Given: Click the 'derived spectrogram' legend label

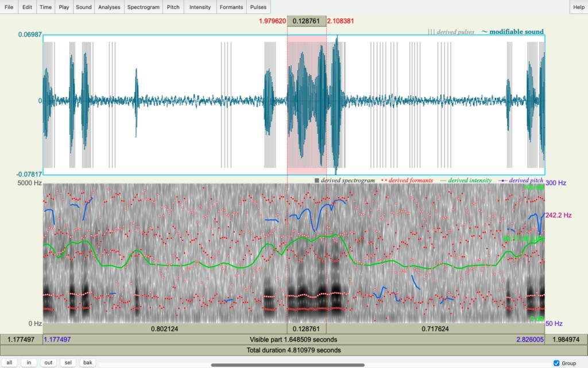Looking at the screenshot, I should pos(347,181).
